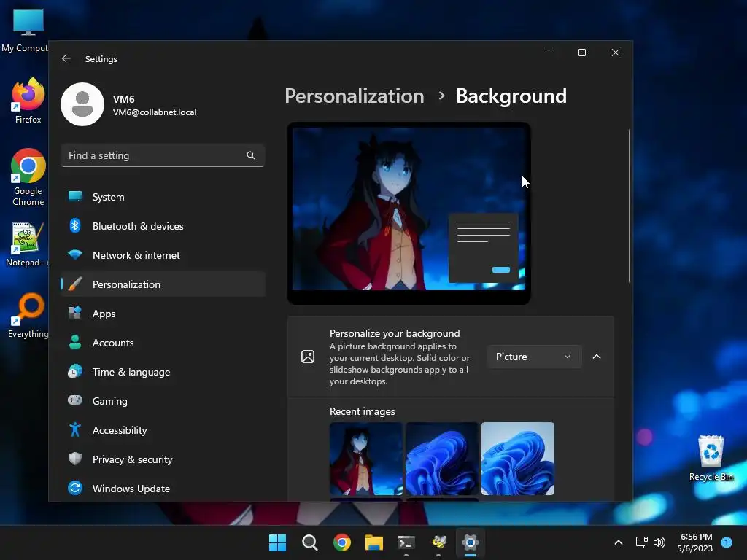
Task: Click the search magnifier in Find a setting
Action: [251, 155]
